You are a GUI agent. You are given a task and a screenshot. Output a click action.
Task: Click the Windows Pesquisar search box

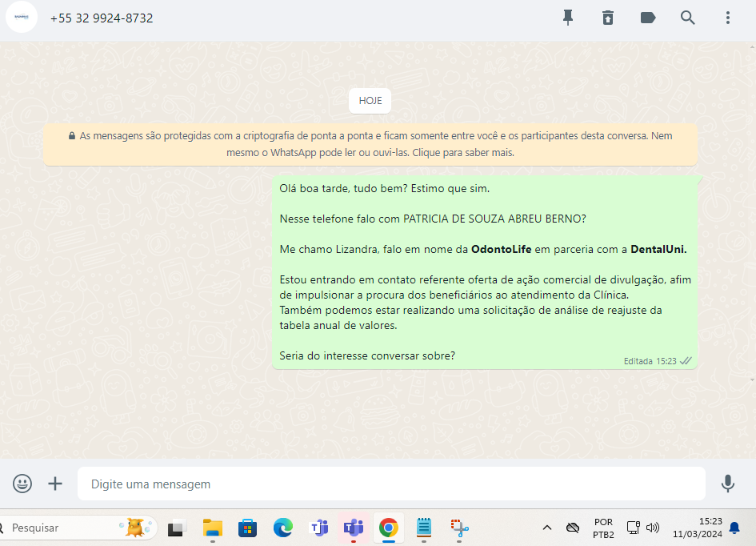[78, 528]
